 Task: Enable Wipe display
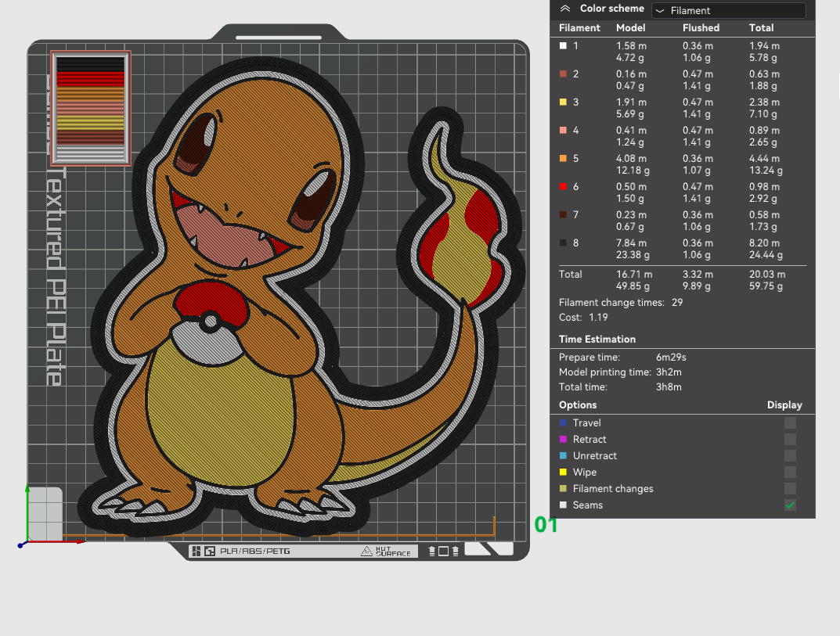790,472
